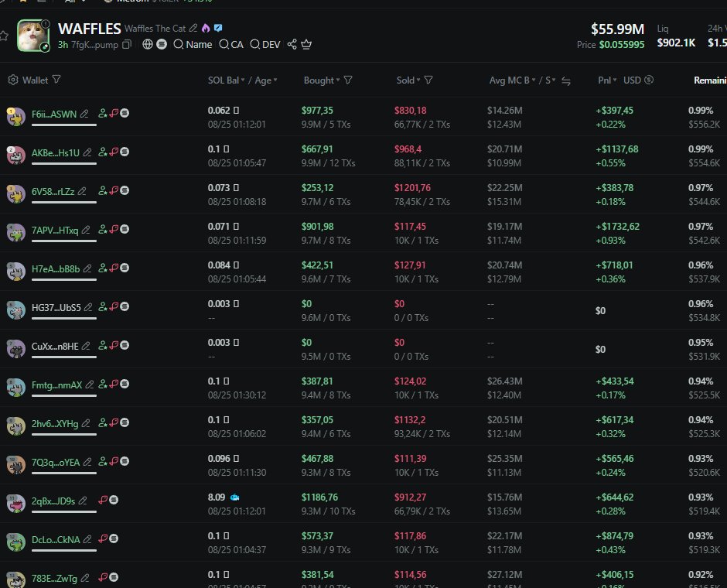The height and width of the screenshot is (588, 727).
Task: Select the $26.43M average market cap
Action: click(504, 381)
